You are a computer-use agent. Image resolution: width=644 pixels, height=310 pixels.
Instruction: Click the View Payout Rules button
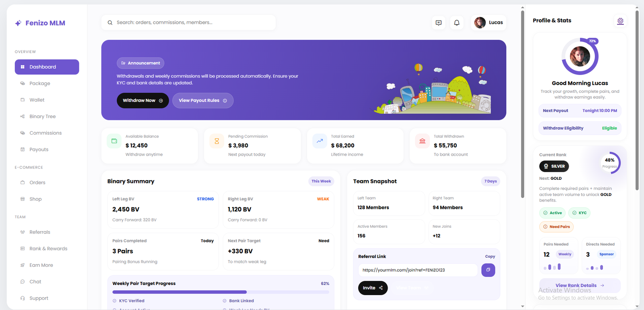(202, 100)
